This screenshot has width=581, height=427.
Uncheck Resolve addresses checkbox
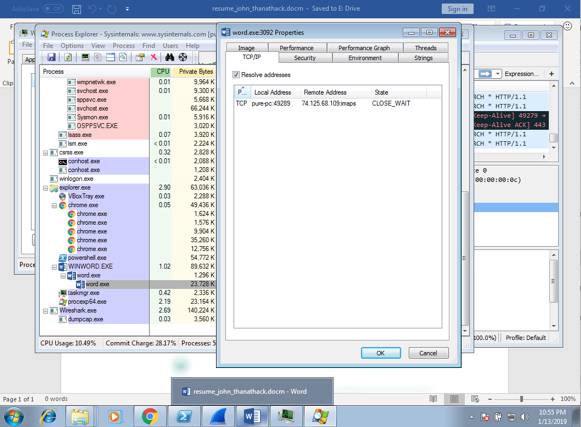[236, 75]
